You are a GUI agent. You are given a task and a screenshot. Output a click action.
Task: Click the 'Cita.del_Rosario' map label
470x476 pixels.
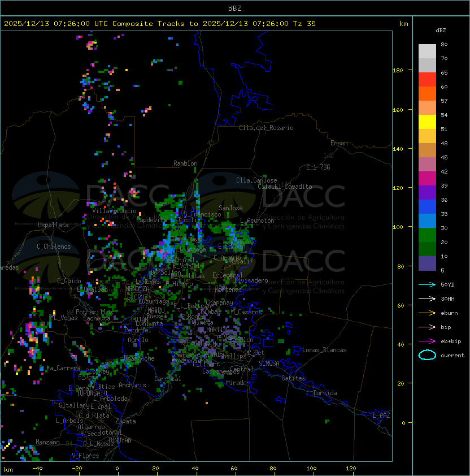[x=266, y=128]
